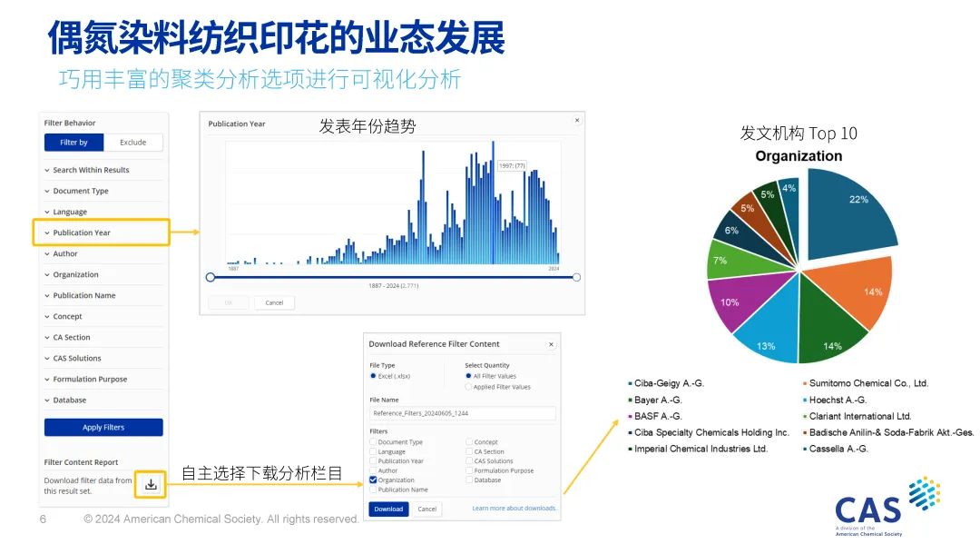
Task: Select the Filter by toggle
Action: pos(73,143)
